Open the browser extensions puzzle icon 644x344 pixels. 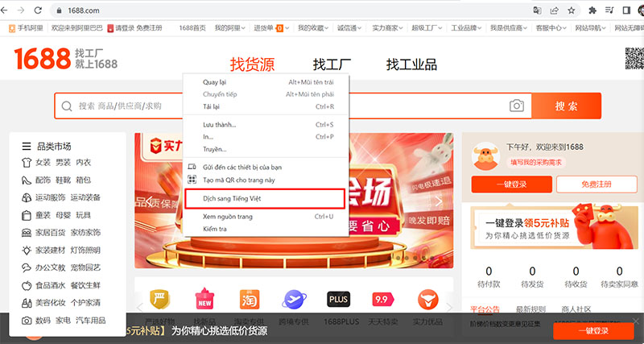[593, 10]
